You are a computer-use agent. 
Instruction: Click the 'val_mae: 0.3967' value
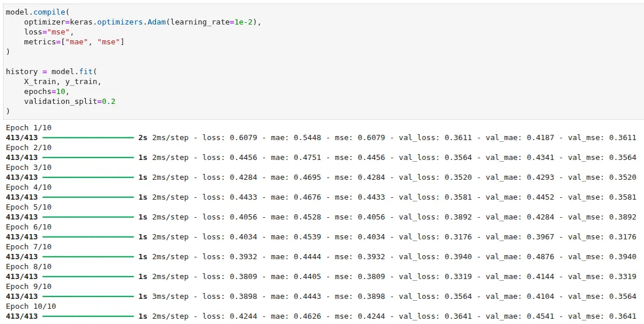tap(520, 237)
